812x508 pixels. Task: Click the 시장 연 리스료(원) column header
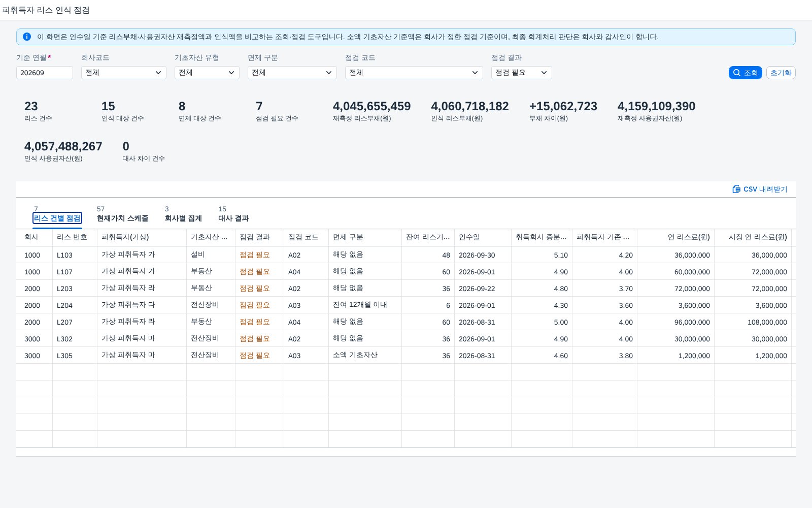pos(753,237)
